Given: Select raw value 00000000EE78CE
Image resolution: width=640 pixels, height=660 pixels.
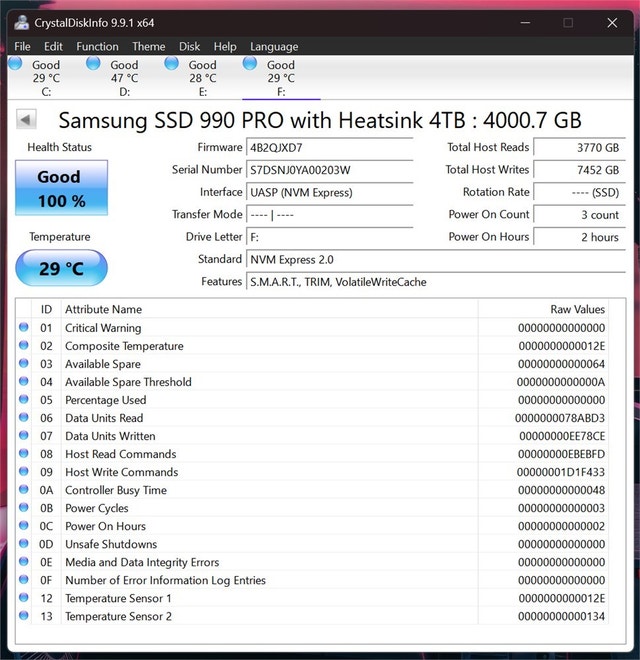Looking at the screenshot, I should tap(562, 436).
